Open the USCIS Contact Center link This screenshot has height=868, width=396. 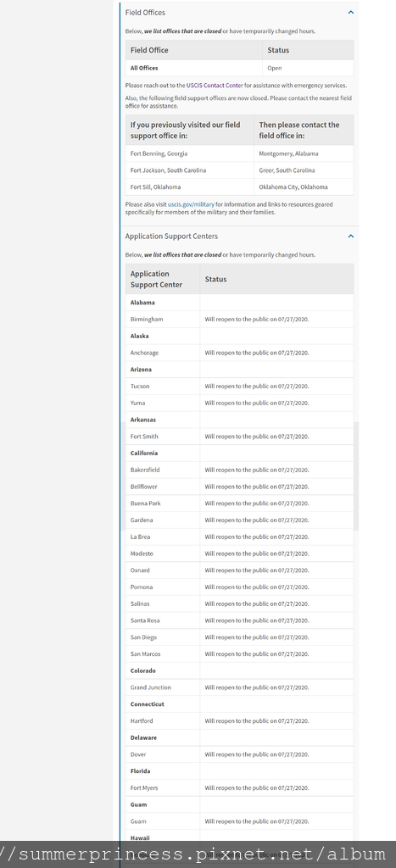point(215,86)
